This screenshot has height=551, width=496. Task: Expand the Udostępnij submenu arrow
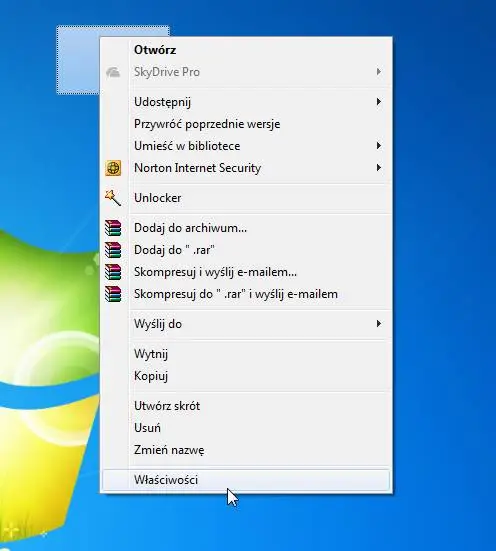[x=379, y=102]
